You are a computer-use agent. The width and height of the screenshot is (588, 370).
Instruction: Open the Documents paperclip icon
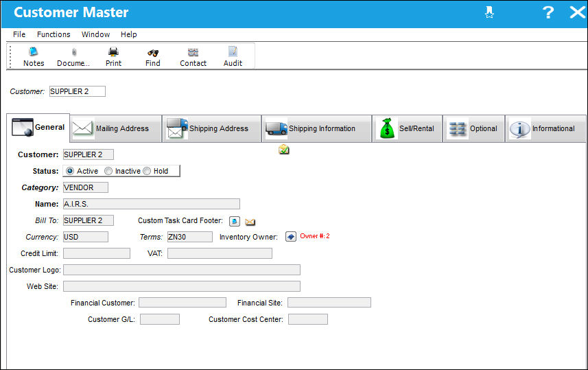coord(73,57)
